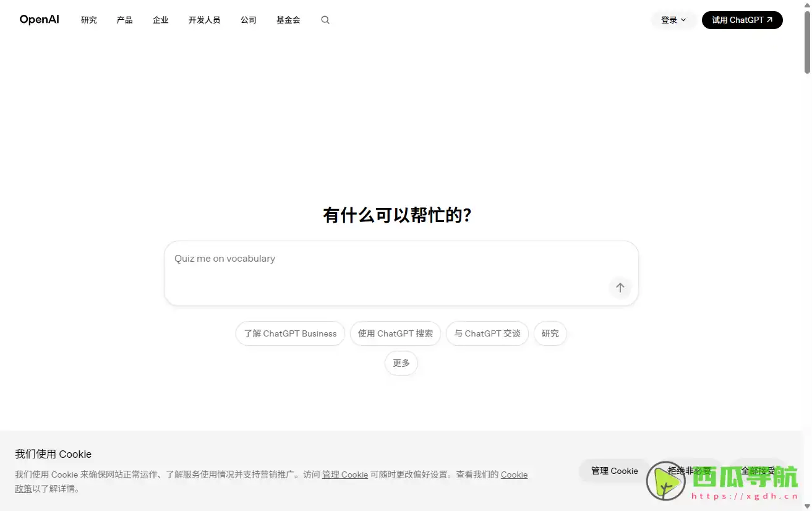Click the 试用 ChatGPT button
812x511 pixels.
pos(741,20)
